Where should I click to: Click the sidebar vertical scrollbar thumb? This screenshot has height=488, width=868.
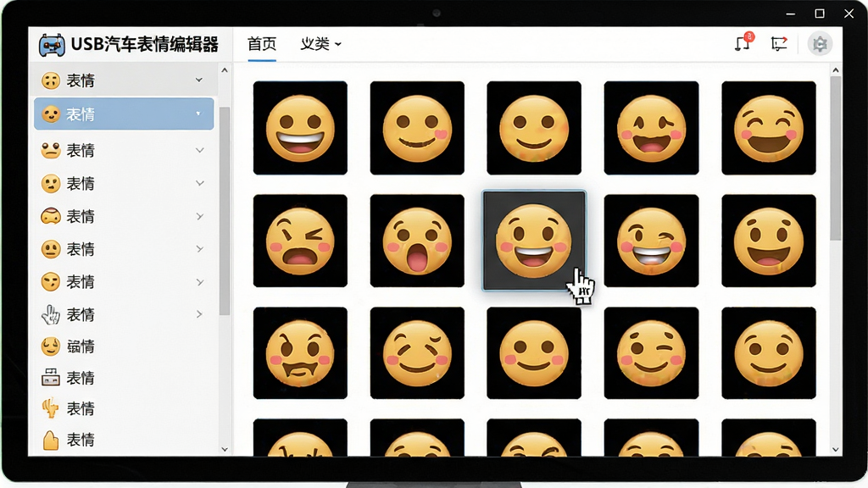coord(224,211)
